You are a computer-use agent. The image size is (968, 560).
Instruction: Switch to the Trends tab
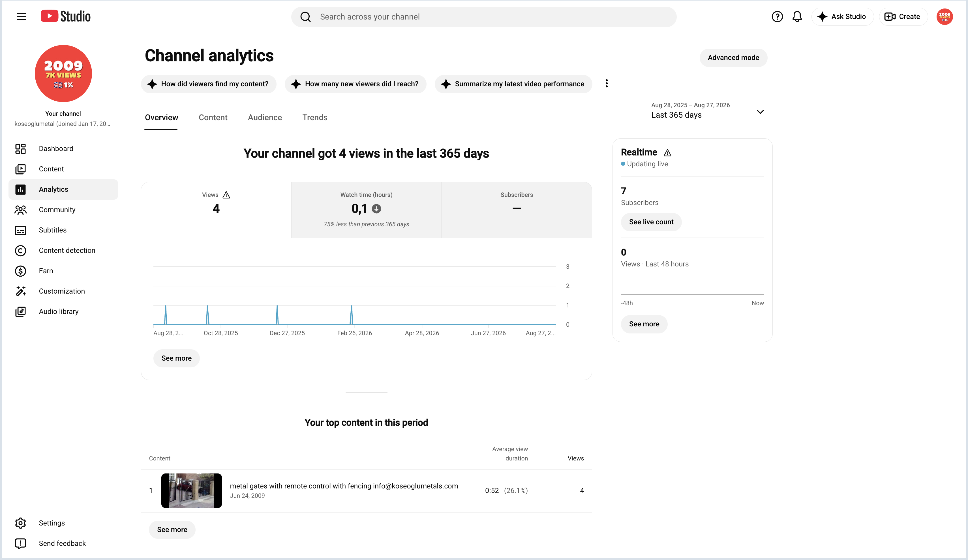click(x=315, y=117)
